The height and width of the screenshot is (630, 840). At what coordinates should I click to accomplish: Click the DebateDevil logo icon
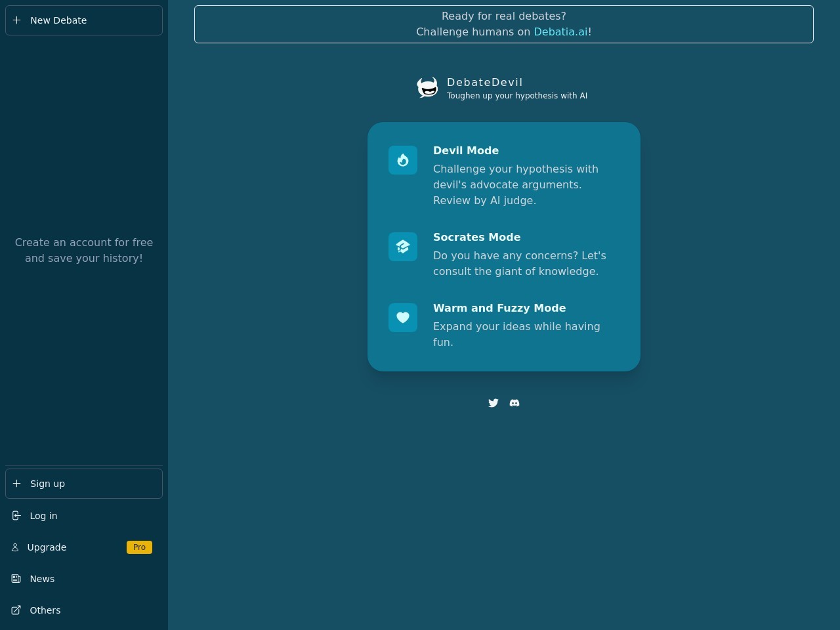pyautogui.click(x=427, y=87)
